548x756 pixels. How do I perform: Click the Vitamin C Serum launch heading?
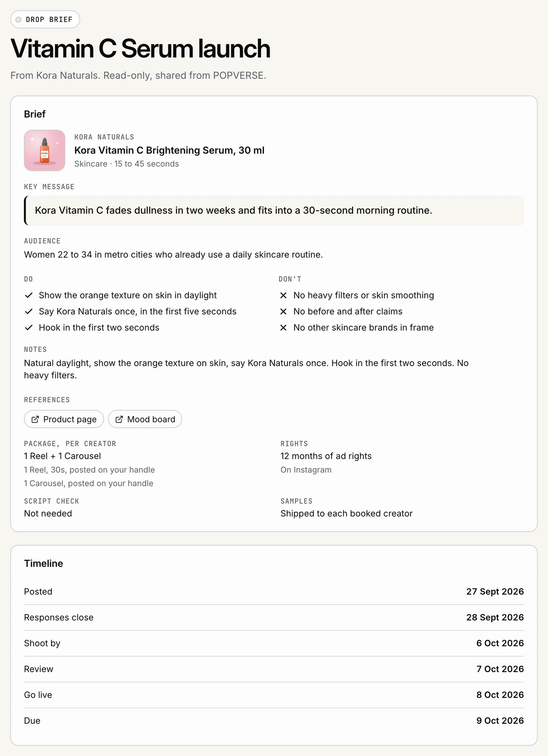coord(140,49)
